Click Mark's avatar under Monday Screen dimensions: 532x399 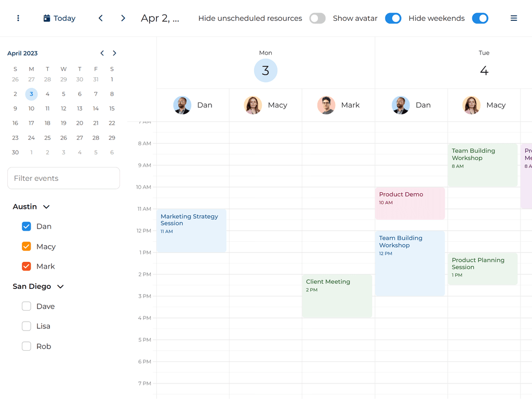(326, 105)
